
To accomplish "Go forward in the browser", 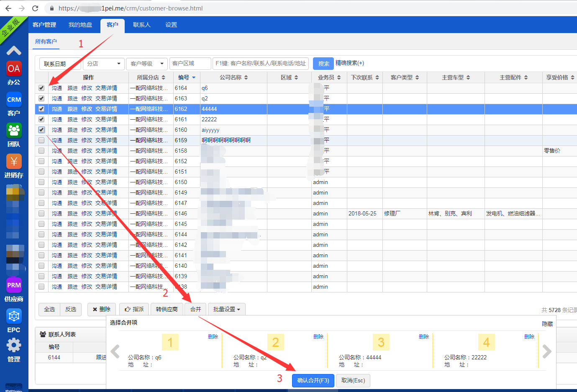I will pos(22,8).
